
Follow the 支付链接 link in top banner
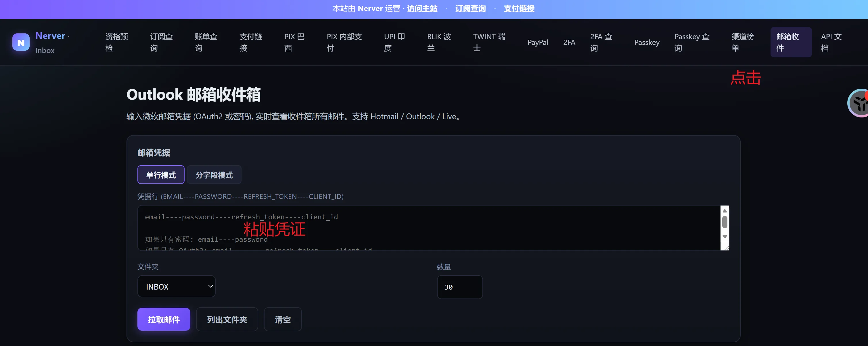coord(519,8)
